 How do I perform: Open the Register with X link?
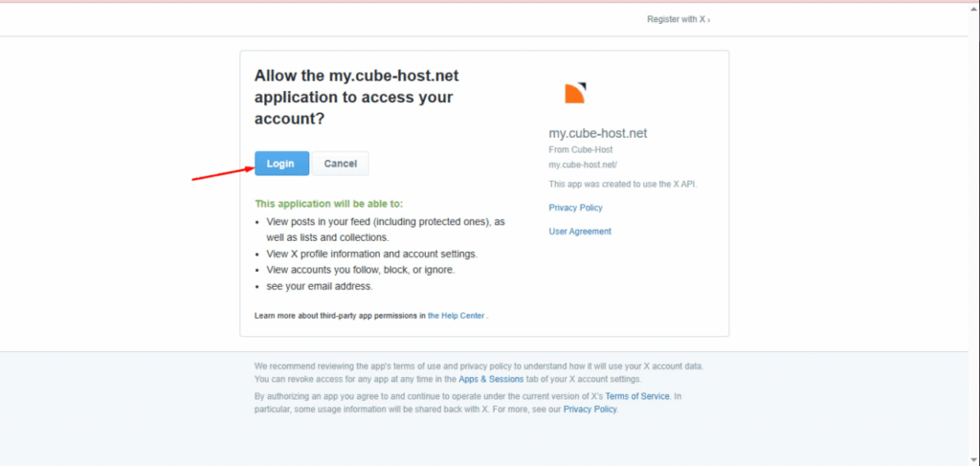[676, 19]
